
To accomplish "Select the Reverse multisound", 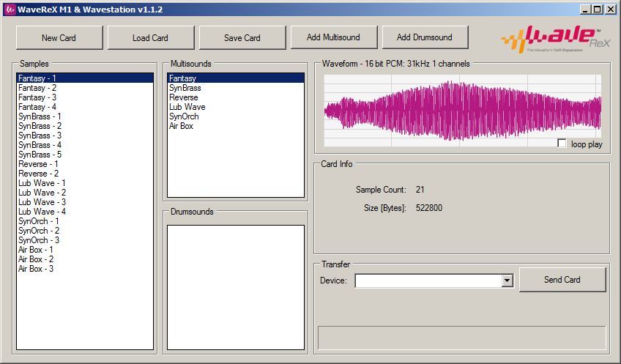I will point(236,97).
